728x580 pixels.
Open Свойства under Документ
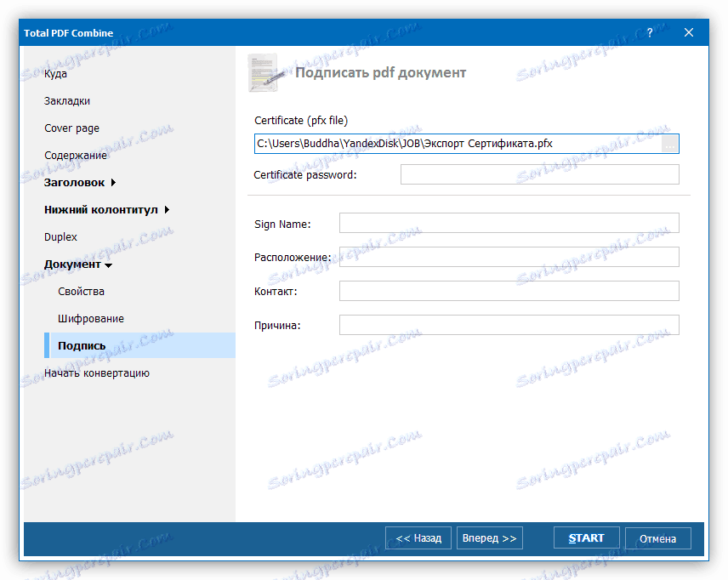click(x=81, y=292)
